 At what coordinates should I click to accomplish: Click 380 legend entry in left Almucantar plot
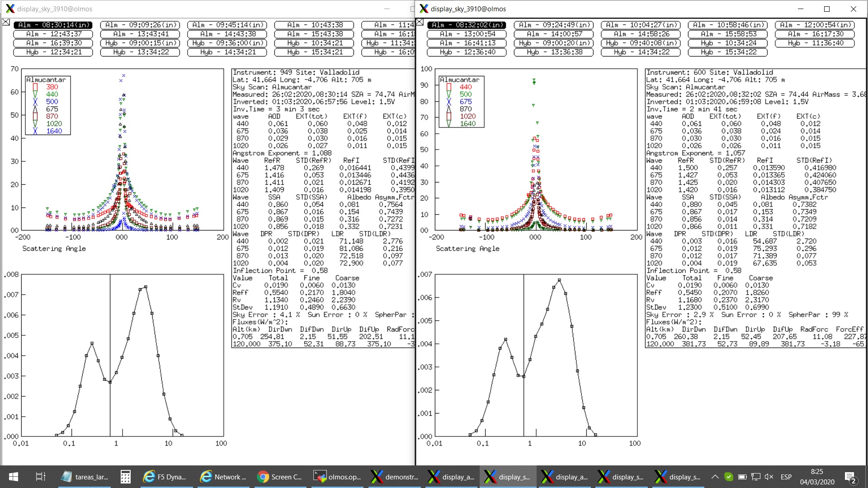pyautogui.click(x=52, y=87)
